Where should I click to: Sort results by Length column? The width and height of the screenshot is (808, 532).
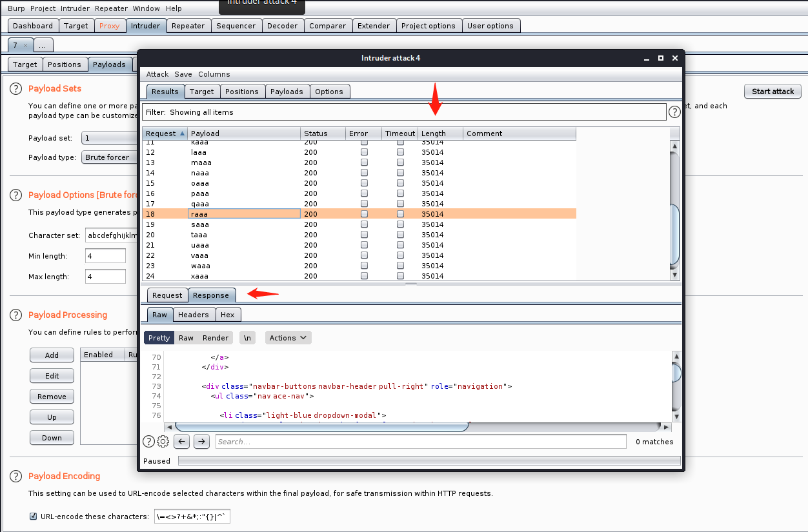pos(441,133)
